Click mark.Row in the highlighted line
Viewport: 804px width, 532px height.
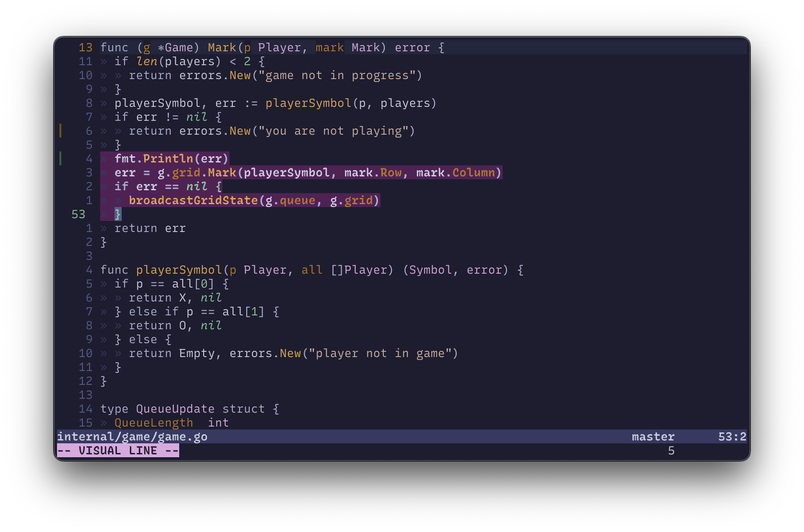pos(373,173)
